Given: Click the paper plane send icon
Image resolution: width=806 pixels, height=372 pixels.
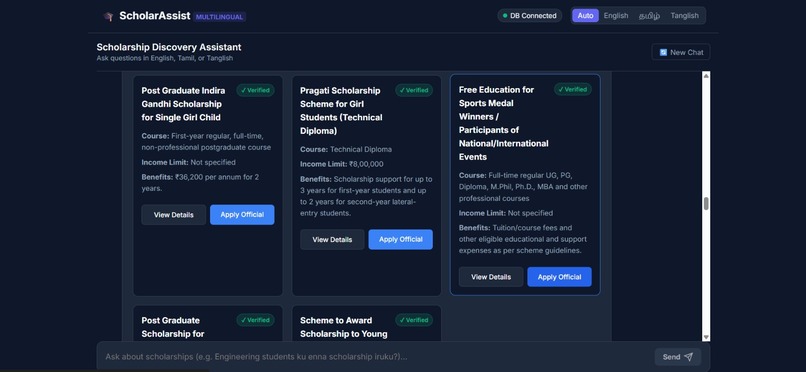Looking at the screenshot, I should (x=689, y=357).
